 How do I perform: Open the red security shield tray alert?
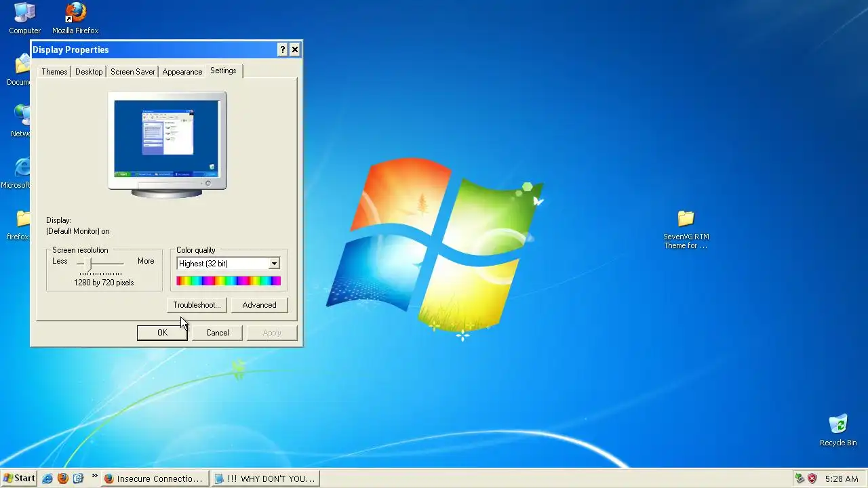tap(812, 479)
